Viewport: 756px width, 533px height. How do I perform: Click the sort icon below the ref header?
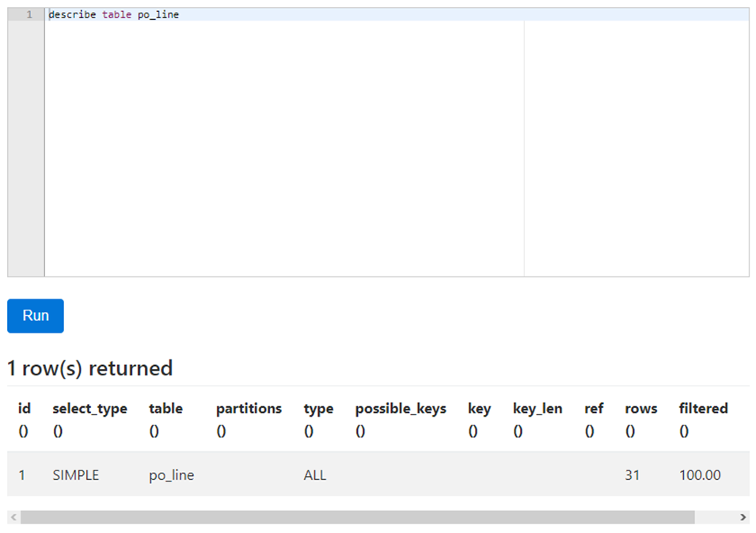point(590,432)
